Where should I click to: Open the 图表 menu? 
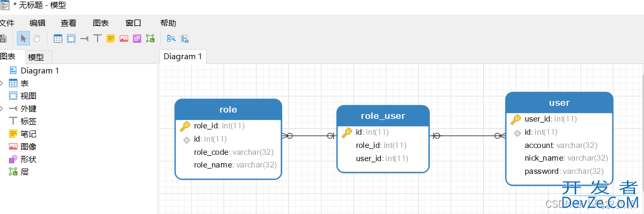(x=101, y=23)
